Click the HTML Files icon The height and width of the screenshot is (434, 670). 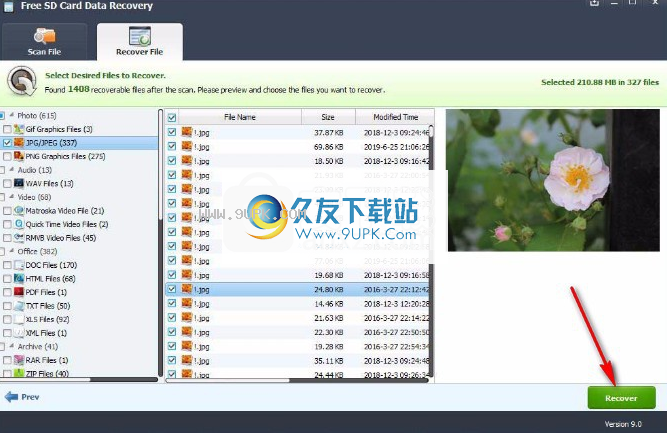tap(19, 279)
